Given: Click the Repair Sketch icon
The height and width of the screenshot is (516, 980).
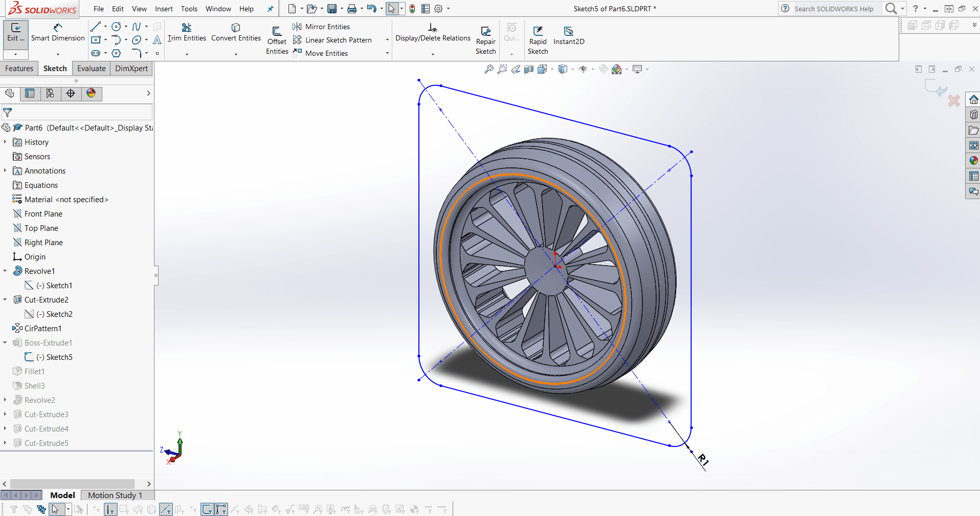Looking at the screenshot, I should [x=486, y=32].
